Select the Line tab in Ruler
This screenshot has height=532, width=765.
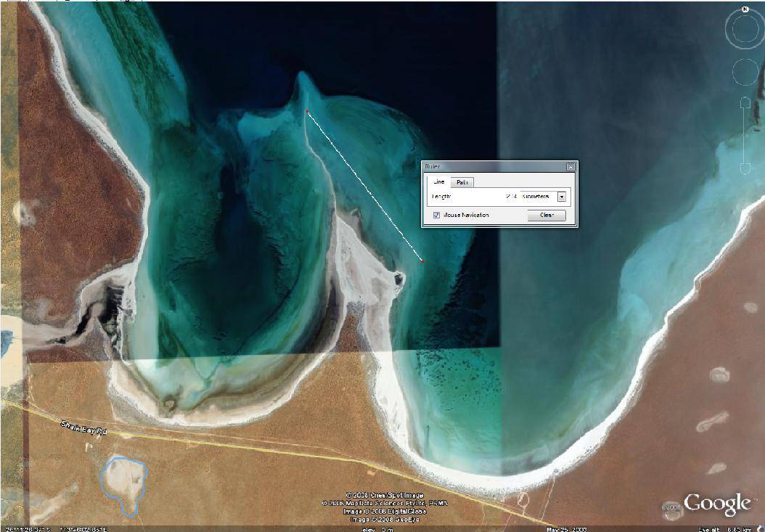(x=438, y=182)
